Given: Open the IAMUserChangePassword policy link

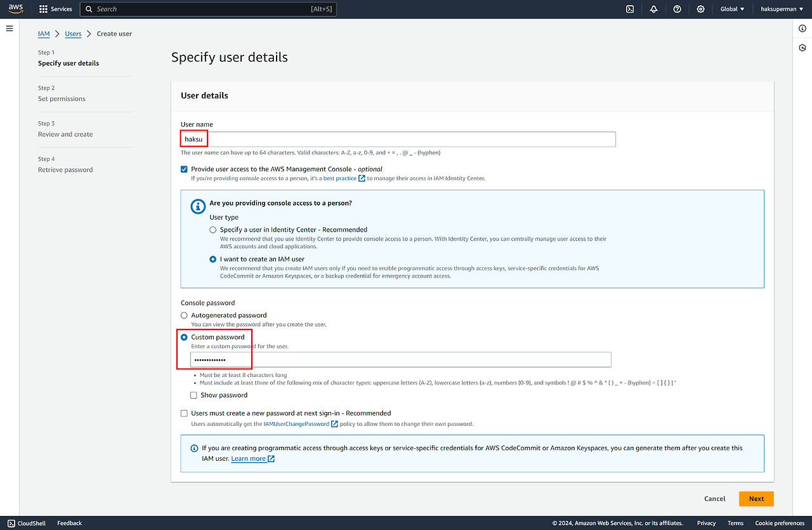Looking at the screenshot, I should [x=296, y=424].
